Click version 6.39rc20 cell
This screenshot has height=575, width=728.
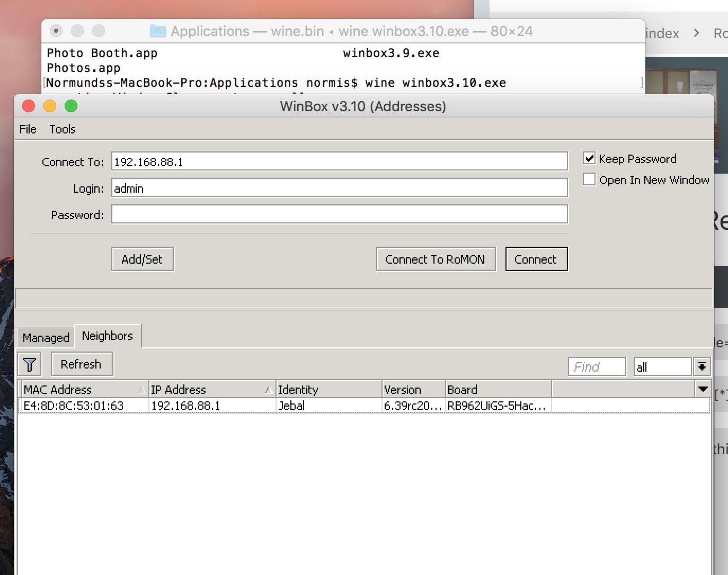[x=413, y=406]
